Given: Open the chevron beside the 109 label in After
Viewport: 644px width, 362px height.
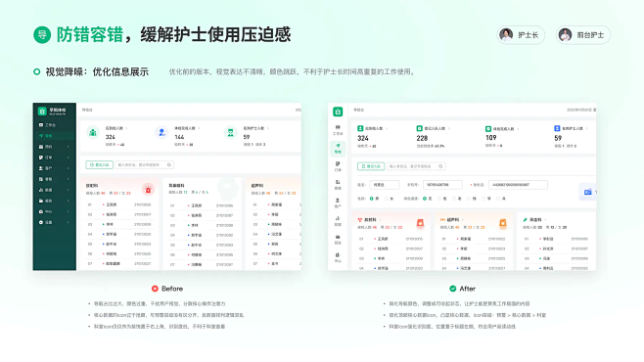Looking at the screenshot, I should [x=518, y=128].
